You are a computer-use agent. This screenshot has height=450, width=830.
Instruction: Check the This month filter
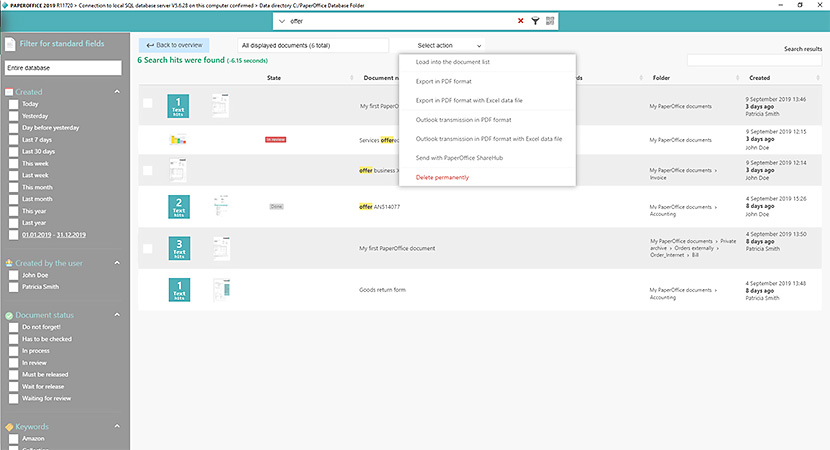tap(14, 187)
